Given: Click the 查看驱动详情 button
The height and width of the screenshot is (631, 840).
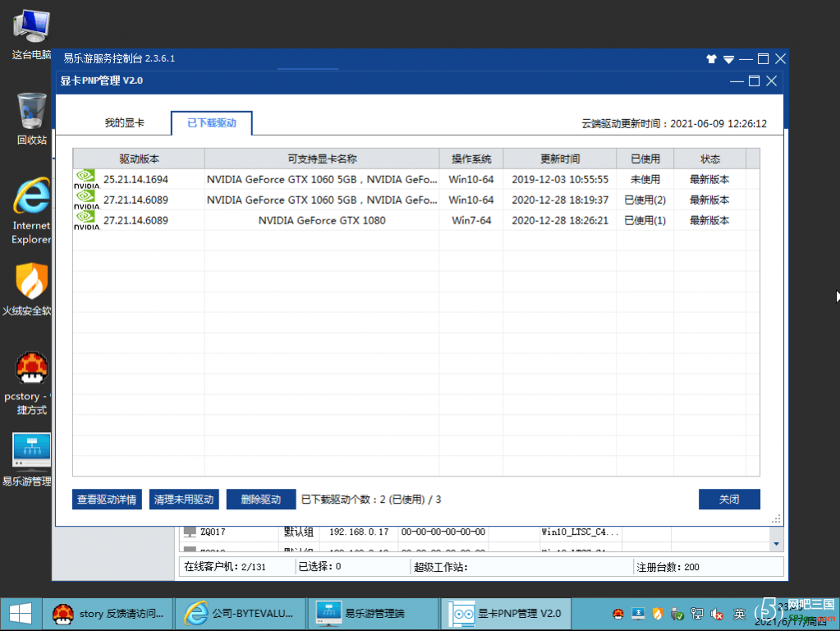Looking at the screenshot, I should [107, 499].
